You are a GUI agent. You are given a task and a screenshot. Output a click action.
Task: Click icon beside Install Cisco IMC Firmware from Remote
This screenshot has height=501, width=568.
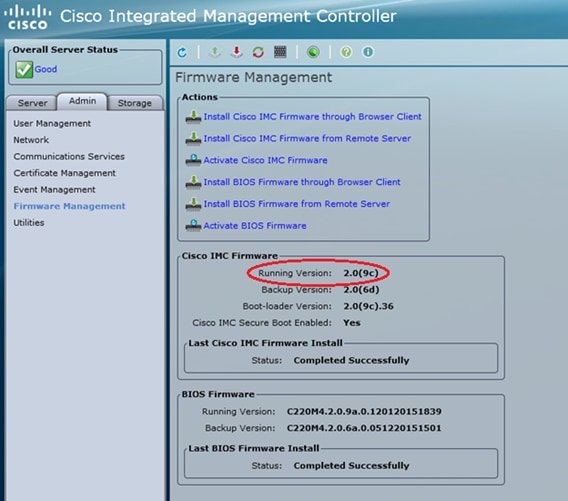click(193, 139)
